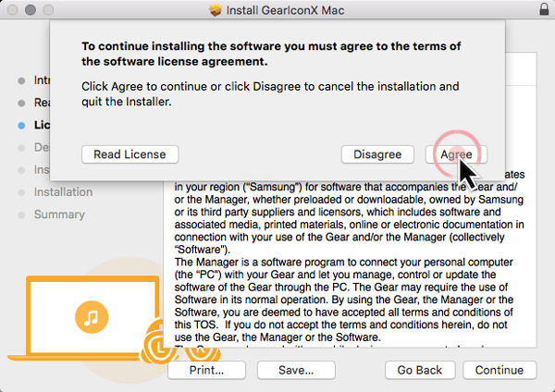Click the Disagree button
Screen dimensions: 555x392
click(377, 154)
